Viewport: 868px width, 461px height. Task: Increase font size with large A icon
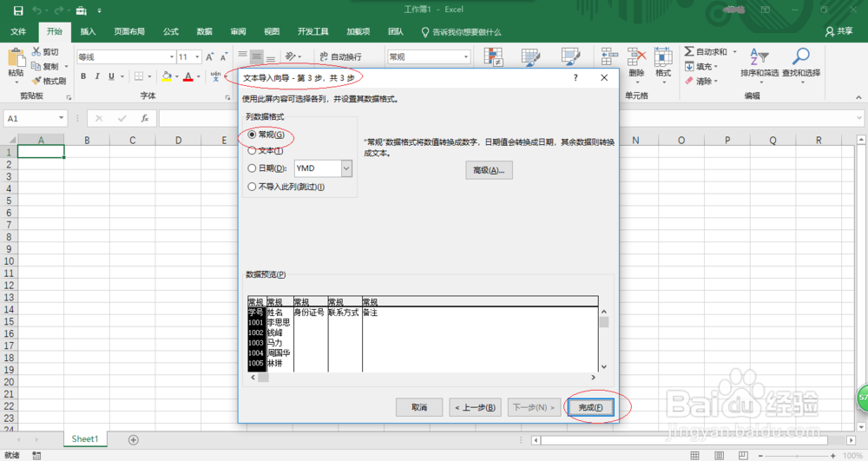pos(209,56)
